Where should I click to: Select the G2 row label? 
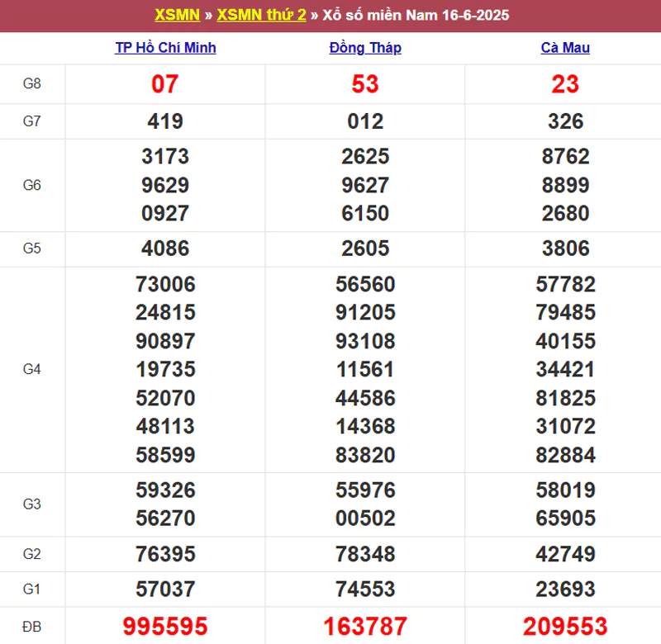(x=32, y=554)
